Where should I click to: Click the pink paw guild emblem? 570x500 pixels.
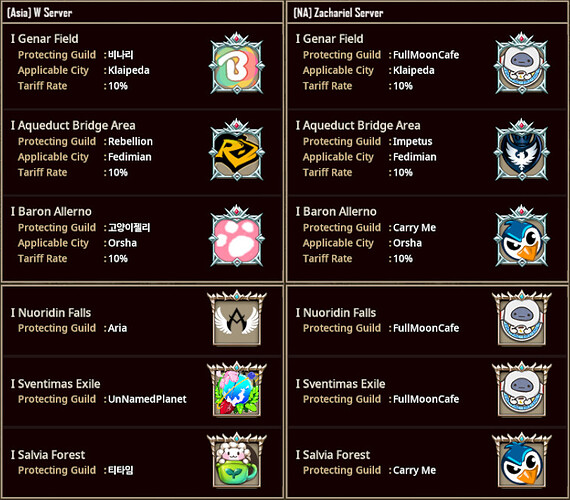(x=237, y=236)
